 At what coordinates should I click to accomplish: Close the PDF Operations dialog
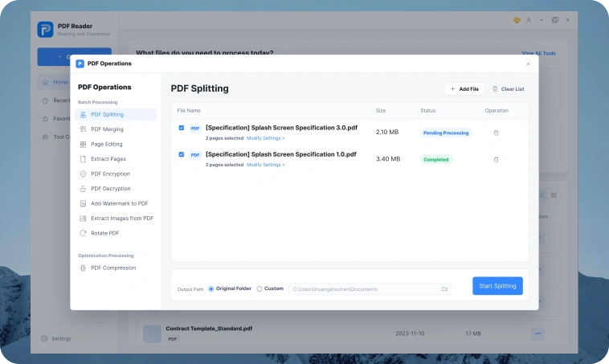pyautogui.click(x=528, y=63)
